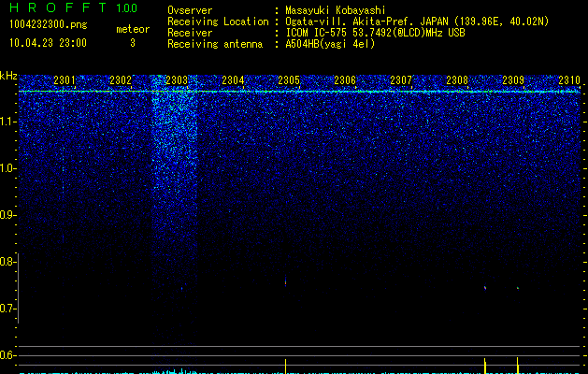
Task: Click the 2304 time marker
Action: click(x=233, y=80)
